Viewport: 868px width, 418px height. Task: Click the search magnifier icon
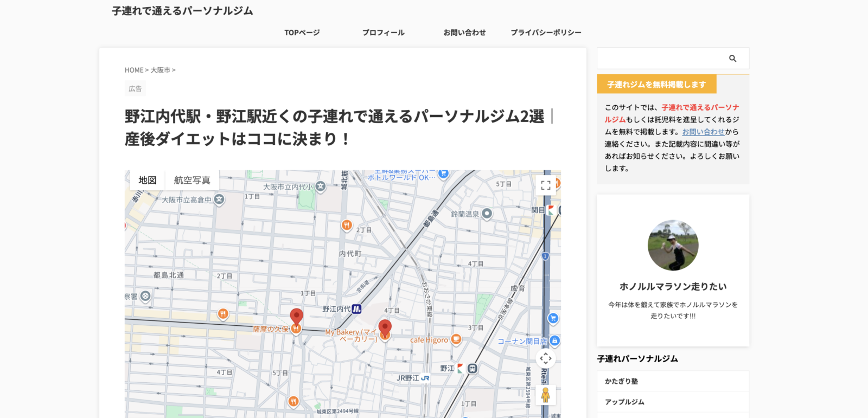(732, 59)
